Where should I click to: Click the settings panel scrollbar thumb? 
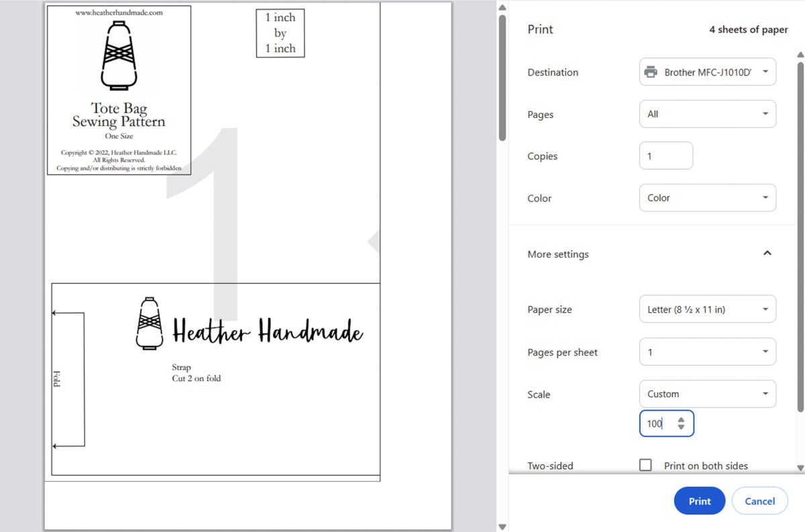coord(800,237)
